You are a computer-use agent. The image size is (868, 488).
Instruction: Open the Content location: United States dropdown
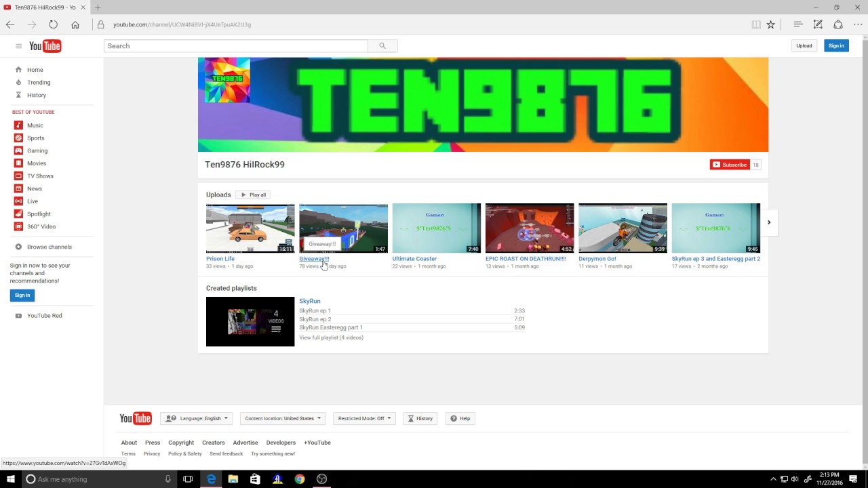[x=283, y=419]
